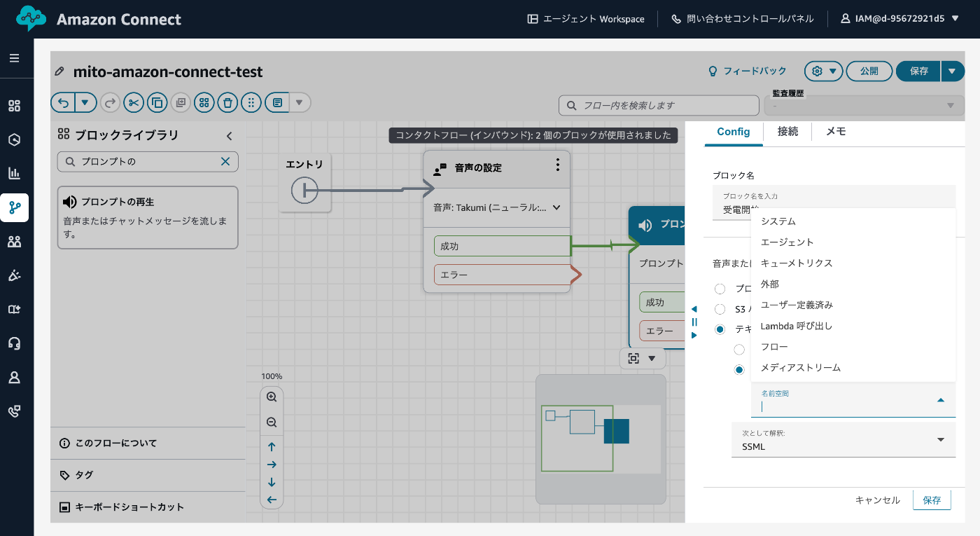Viewport: 980px width, 536px height.
Task: Click the 公開 publish button
Action: tap(869, 71)
